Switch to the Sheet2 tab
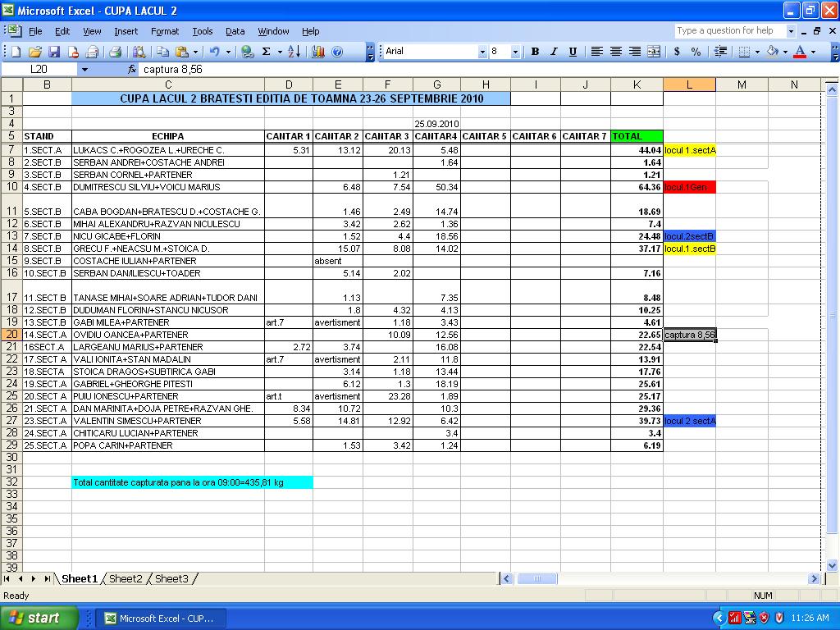Screen dimensions: 840x630 point(126,579)
